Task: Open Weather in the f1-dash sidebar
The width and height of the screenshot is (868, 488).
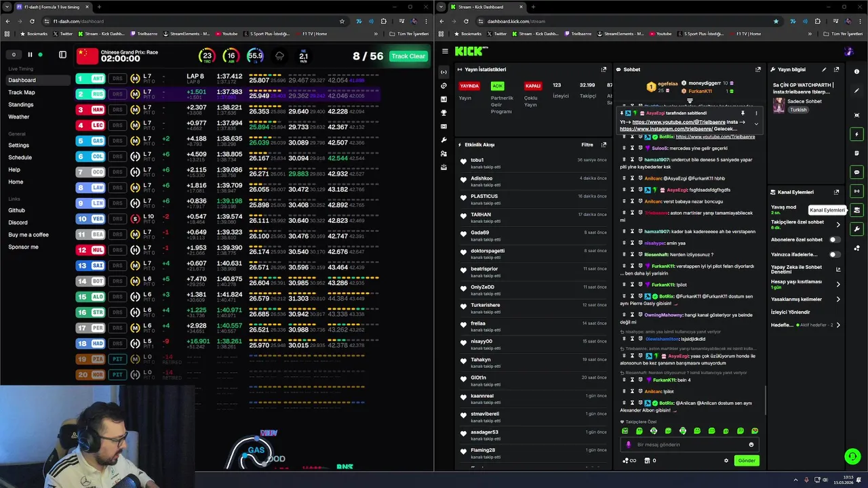Action: click(x=19, y=117)
